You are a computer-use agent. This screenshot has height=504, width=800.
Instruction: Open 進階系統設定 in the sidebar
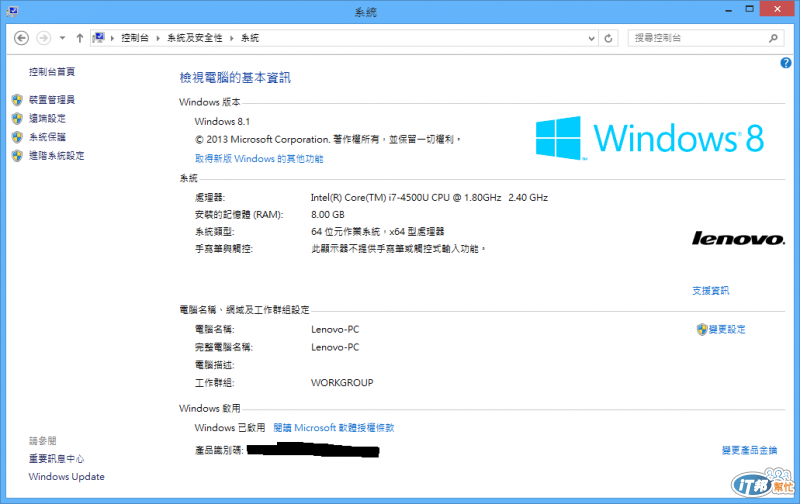(57, 156)
